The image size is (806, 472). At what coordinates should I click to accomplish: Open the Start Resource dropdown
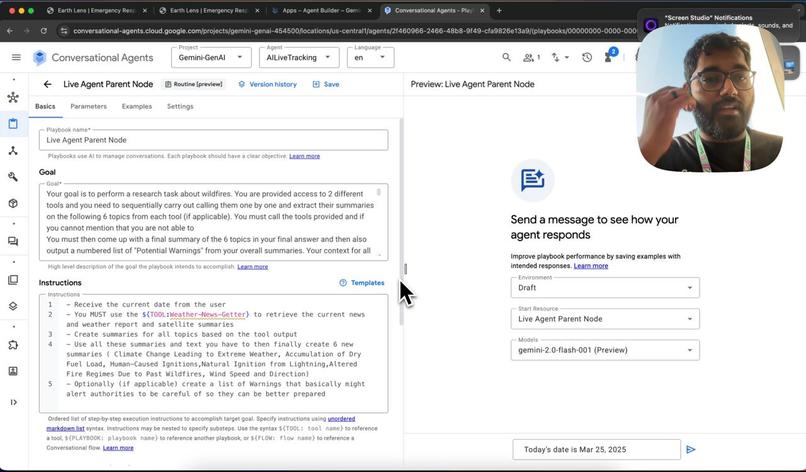click(605, 319)
